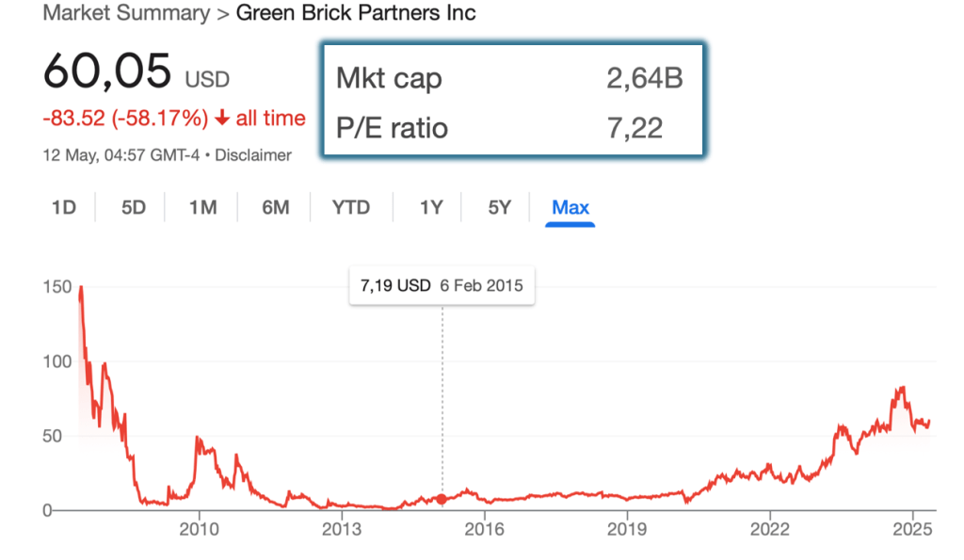Click the active Max range tab
This screenshot has width=964, height=560.
[x=570, y=207]
